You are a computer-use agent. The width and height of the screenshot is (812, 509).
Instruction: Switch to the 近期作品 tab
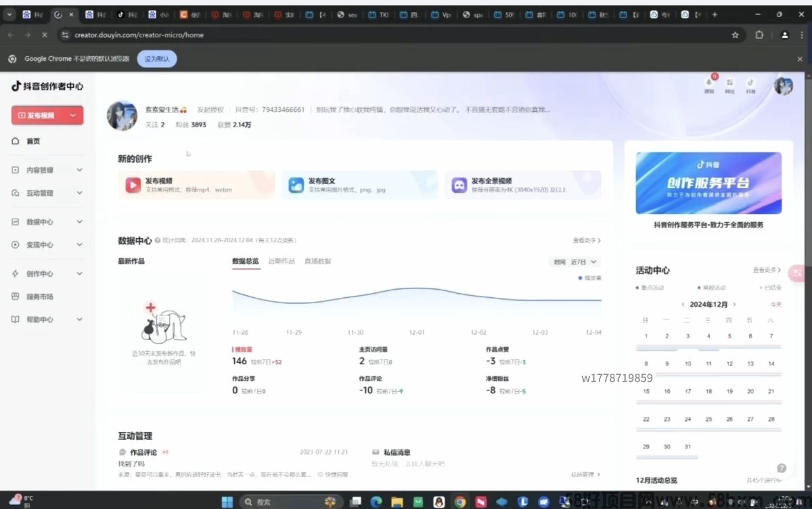coord(281,261)
